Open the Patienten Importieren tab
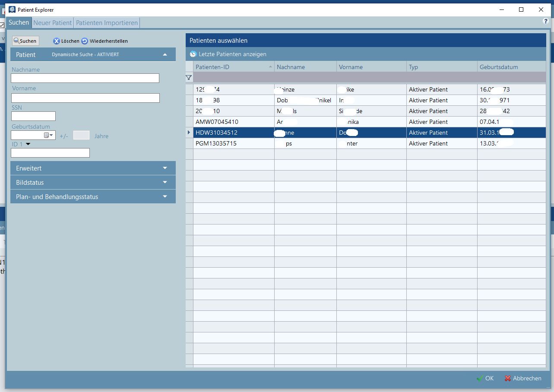This screenshot has height=392, width=554. pyautogui.click(x=107, y=23)
